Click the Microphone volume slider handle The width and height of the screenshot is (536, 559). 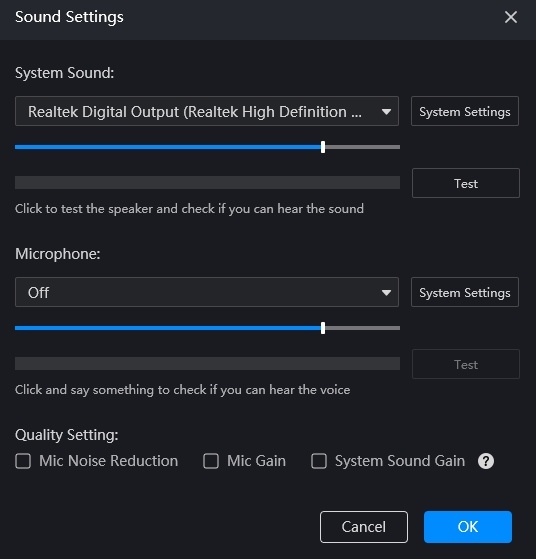pyautogui.click(x=323, y=328)
